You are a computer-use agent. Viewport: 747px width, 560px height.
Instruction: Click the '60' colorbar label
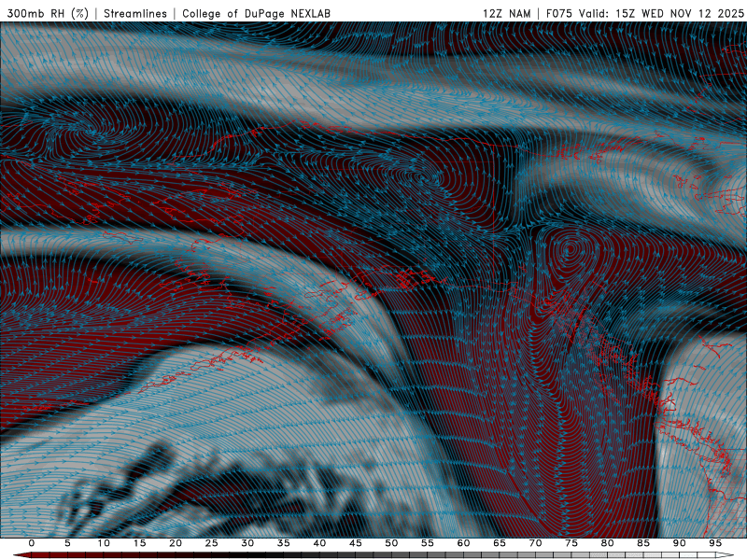pos(463,543)
